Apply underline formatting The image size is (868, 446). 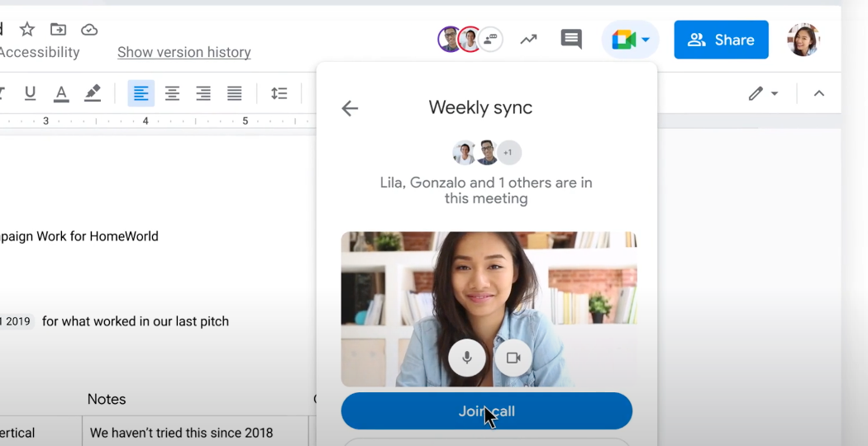coord(30,93)
